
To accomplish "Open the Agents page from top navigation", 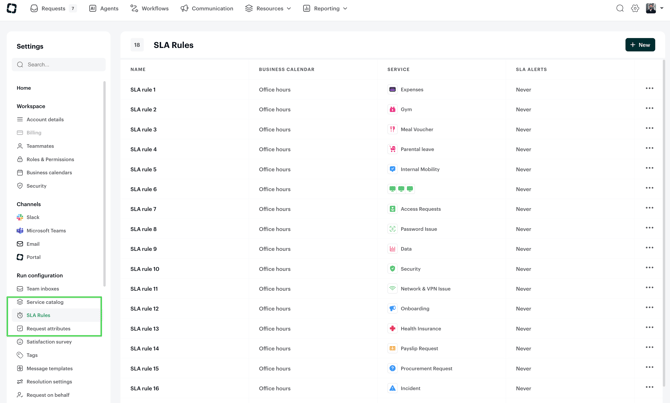I will (x=103, y=8).
